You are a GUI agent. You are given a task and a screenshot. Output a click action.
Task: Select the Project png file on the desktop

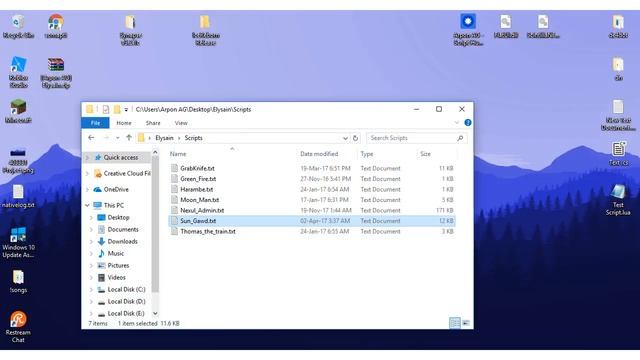point(18,160)
